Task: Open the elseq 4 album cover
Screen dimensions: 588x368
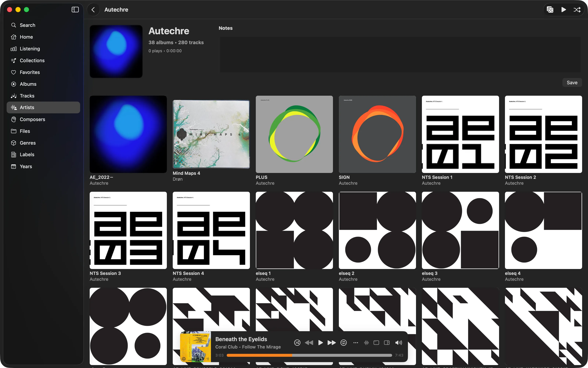Action: point(544,230)
